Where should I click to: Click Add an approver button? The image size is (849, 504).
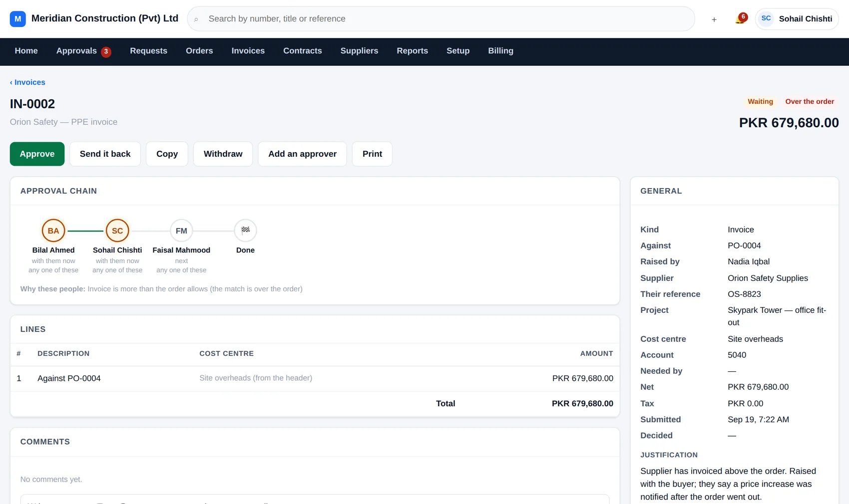coord(302,154)
